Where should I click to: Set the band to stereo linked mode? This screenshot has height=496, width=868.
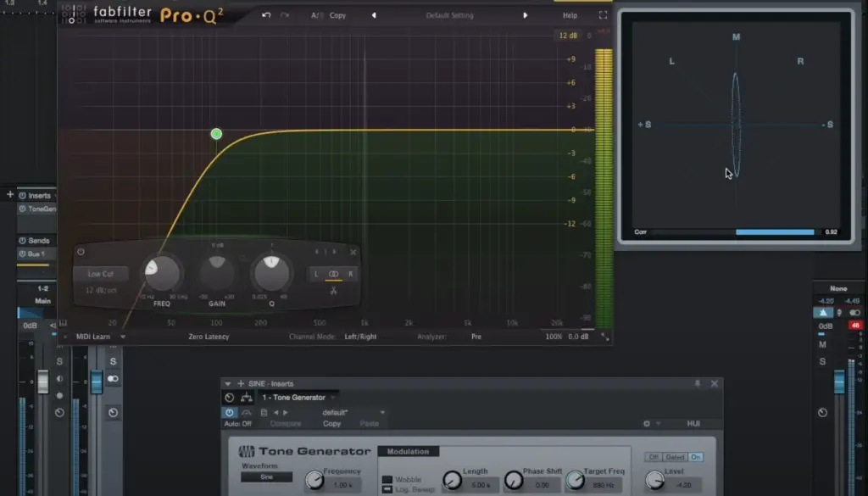coord(333,274)
